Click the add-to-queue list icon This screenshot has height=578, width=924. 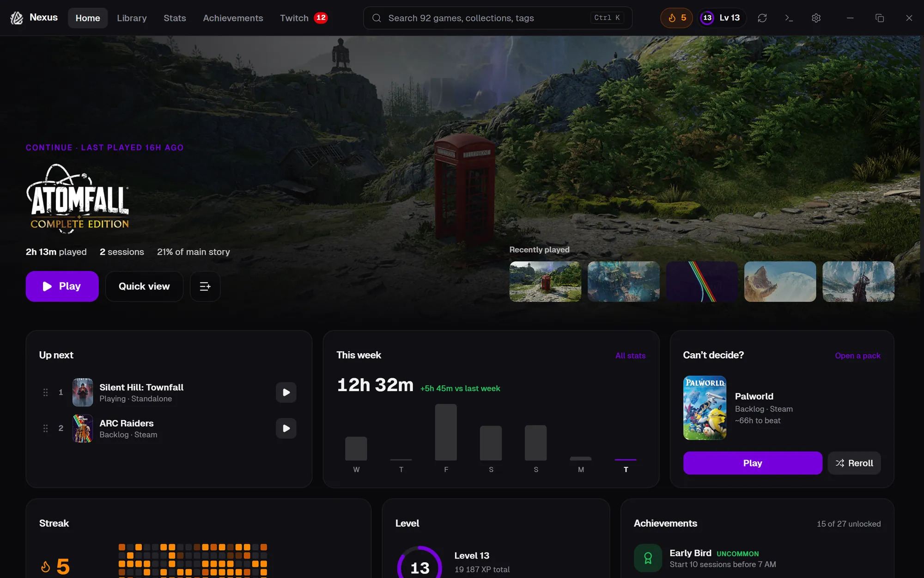click(x=205, y=287)
